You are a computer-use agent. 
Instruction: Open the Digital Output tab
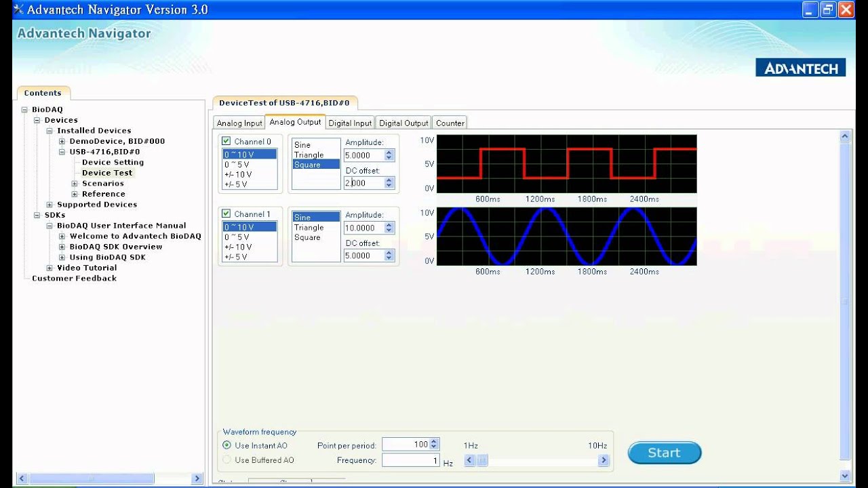403,123
